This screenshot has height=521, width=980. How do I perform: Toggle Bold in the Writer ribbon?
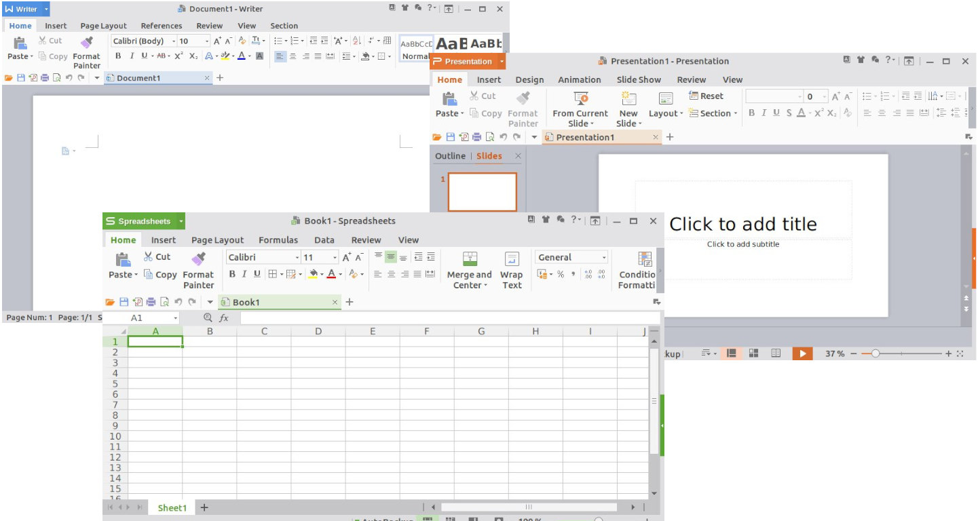pyautogui.click(x=118, y=56)
